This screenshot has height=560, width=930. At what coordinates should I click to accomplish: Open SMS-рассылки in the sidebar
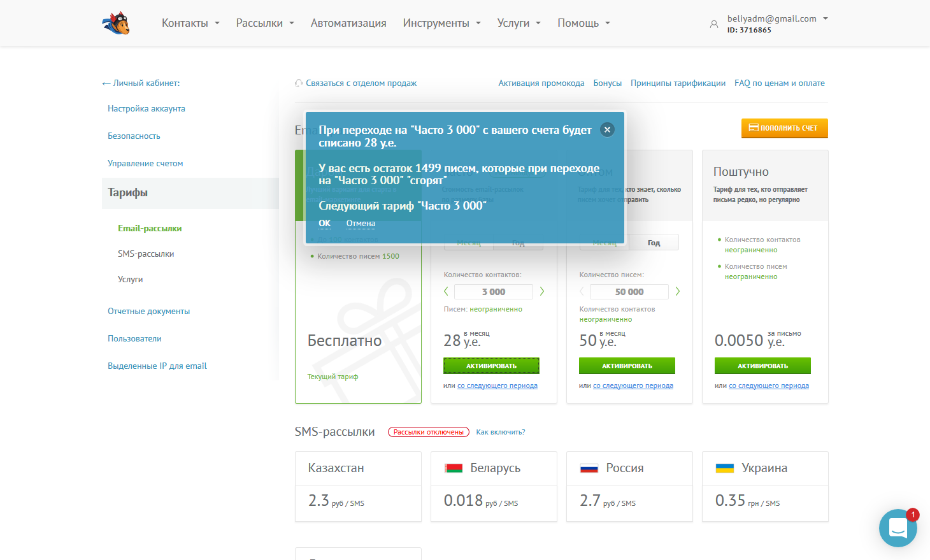[x=146, y=254]
